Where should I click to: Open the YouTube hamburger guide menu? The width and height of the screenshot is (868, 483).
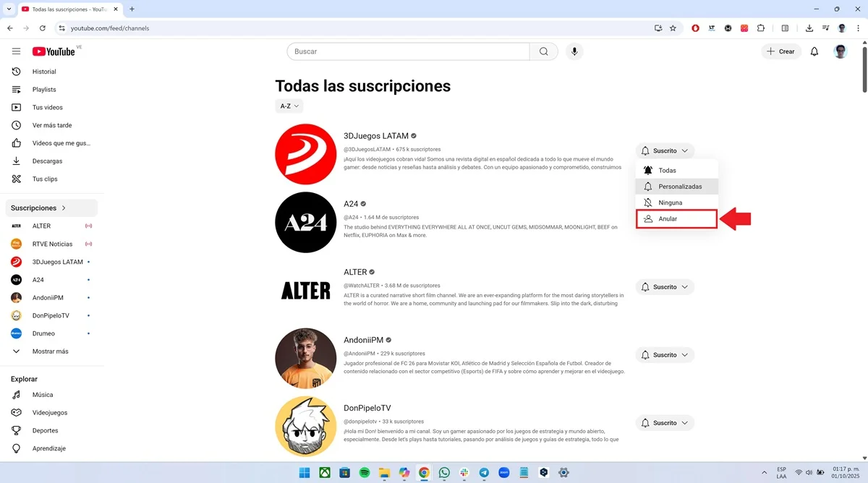[16, 51]
